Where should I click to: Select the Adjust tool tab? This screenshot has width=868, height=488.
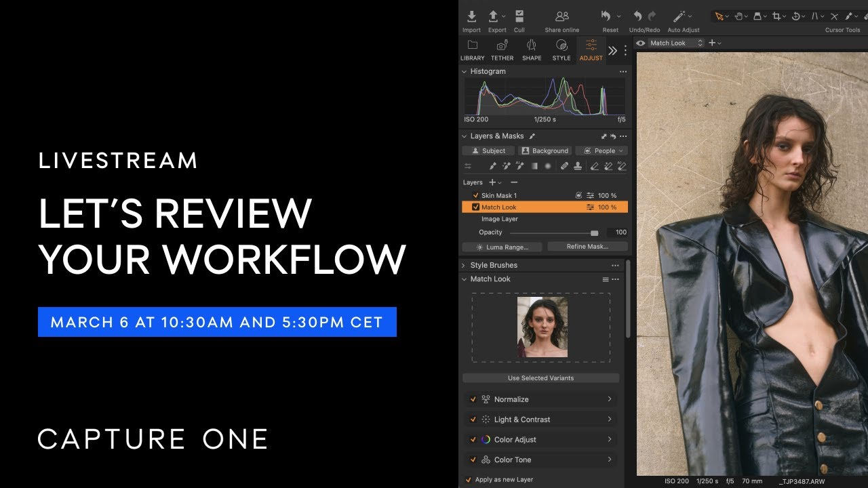pyautogui.click(x=591, y=50)
